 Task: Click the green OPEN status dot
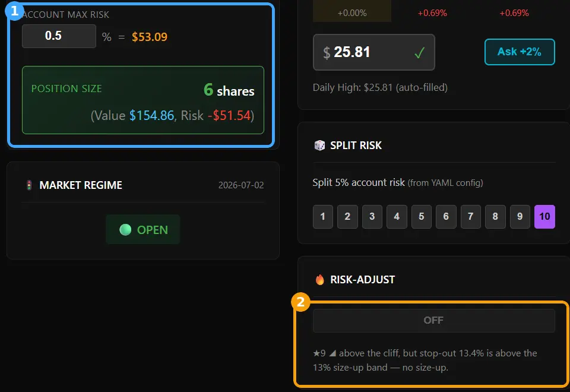click(125, 230)
